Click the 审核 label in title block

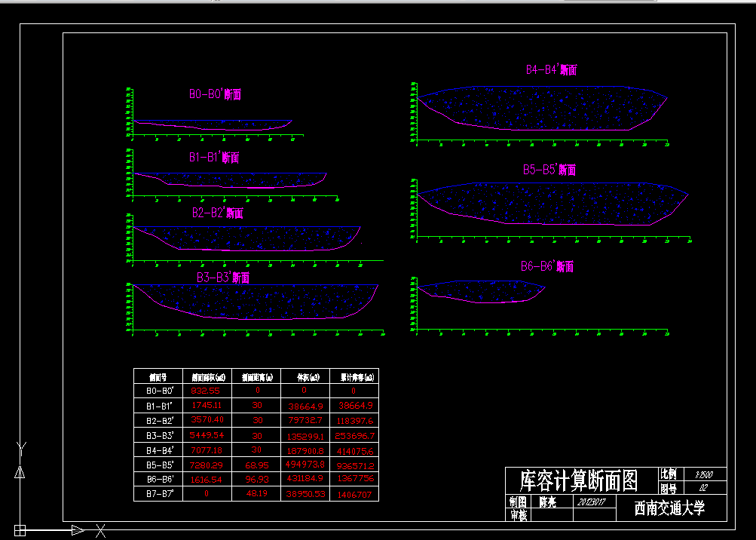coord(518,515)
